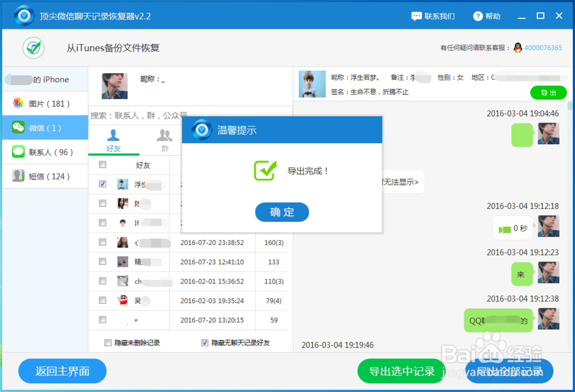
Task: Disable the 隐藏无聊天记录好友 checkbox
Action: pyautogui.click(x=205, y=343)
